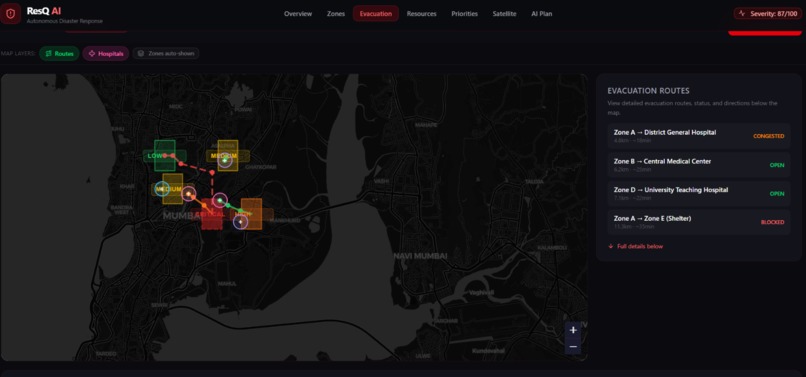Open Zone A to Zone E Shelter route
The image size is (806, 377).
(x=699, y=222)
